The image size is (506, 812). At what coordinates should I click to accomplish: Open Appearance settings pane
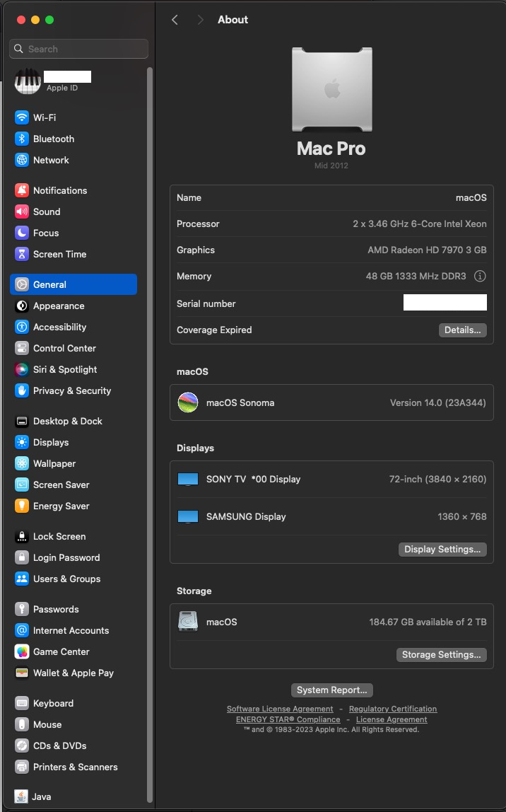(59, 306)
